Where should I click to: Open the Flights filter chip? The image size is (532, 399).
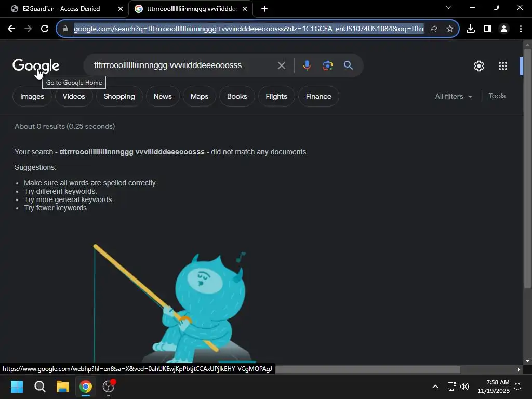coord(276,96)
